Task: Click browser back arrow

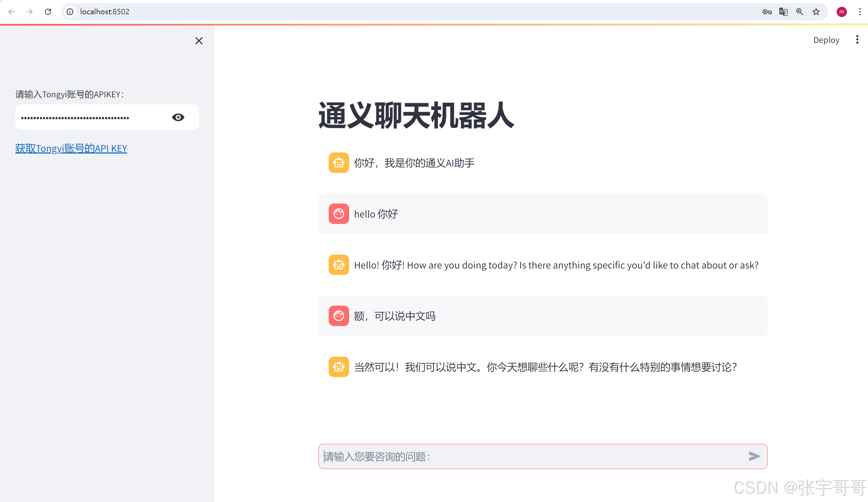Action: [11, 12]
